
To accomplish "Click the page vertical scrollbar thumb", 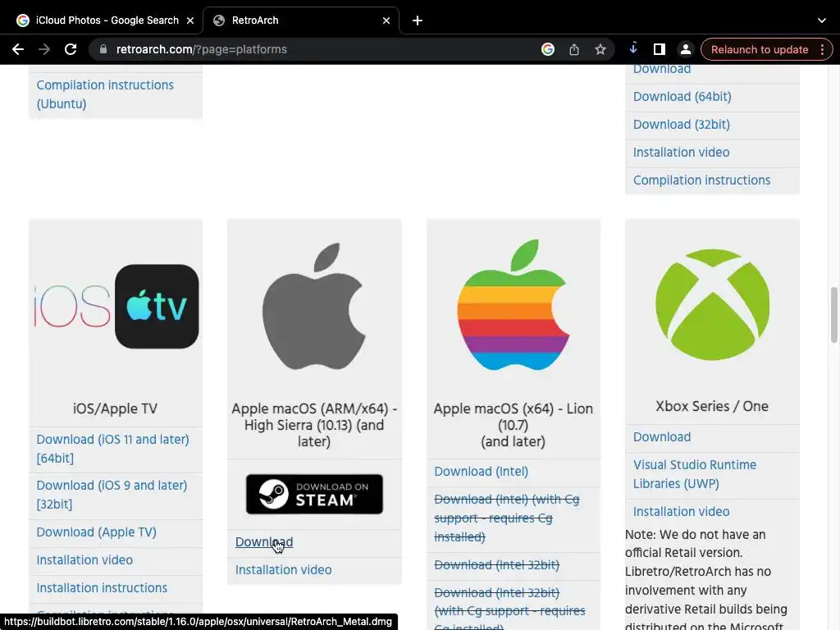I will click(x=834, y=315).
